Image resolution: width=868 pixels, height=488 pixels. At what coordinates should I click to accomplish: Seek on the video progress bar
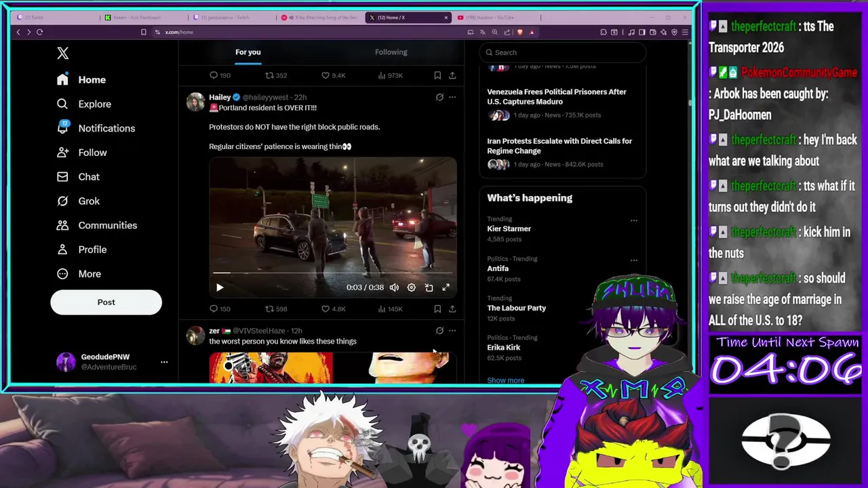(332, 273)
